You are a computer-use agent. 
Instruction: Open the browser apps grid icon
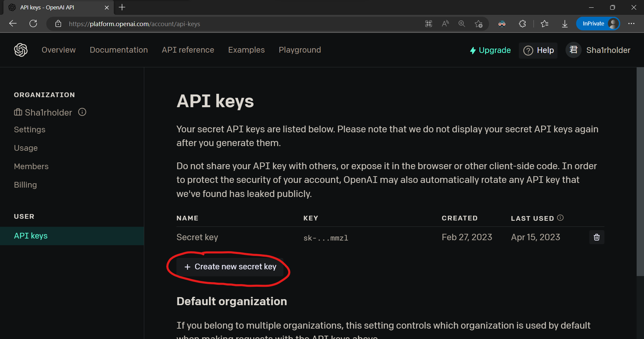(429, 24)
